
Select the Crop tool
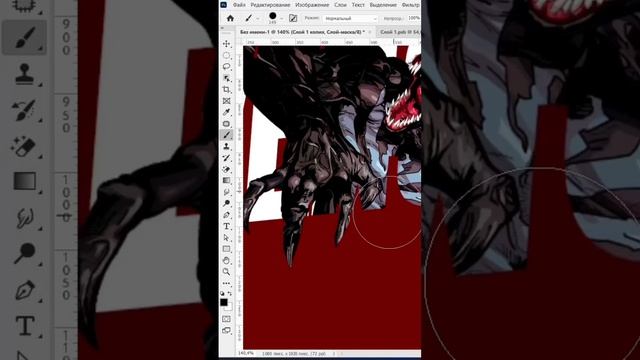click(x=227, y=89)
